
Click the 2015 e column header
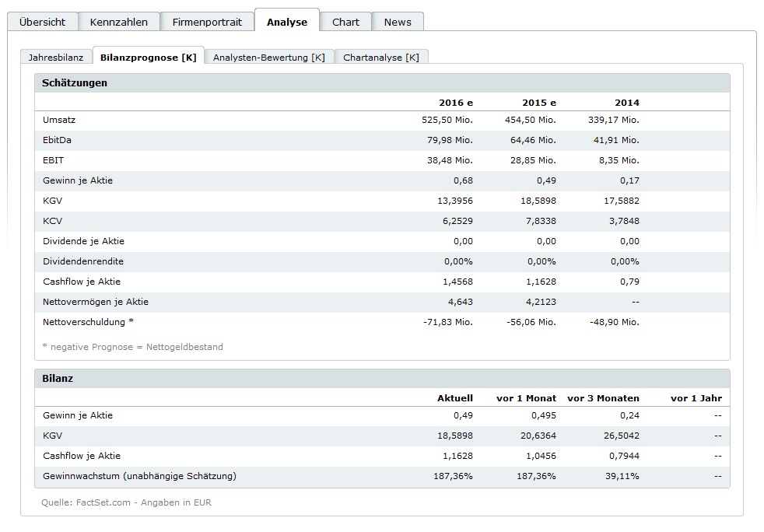(x=538, y=103)
